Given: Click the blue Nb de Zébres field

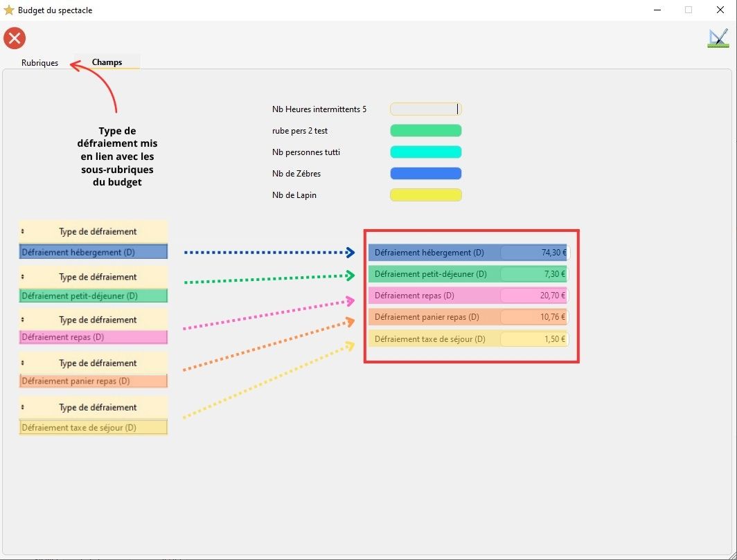Looking at the screenshot, I should click(425, 174).
